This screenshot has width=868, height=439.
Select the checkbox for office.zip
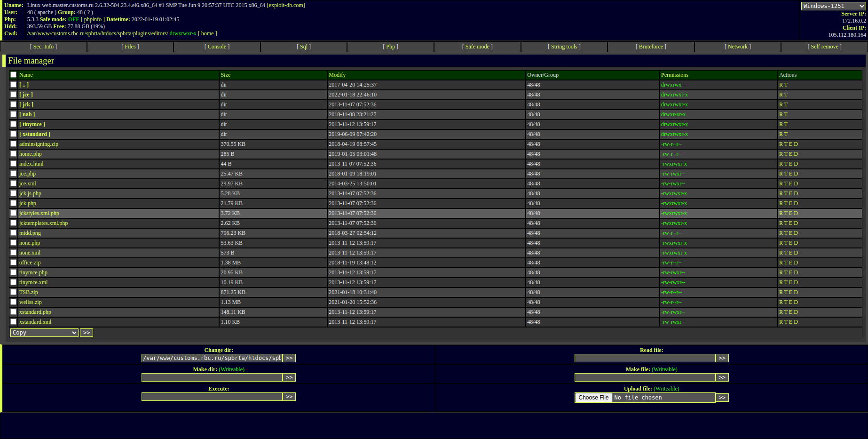[x=14, y=263]
